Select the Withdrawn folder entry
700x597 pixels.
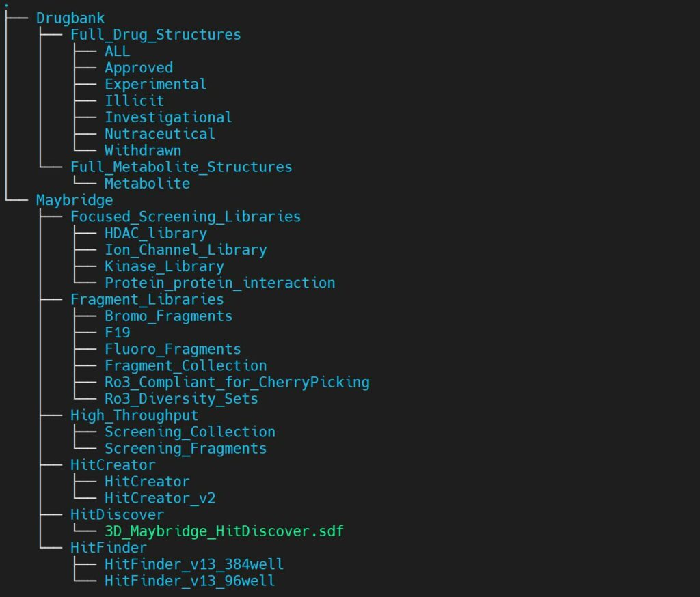(142, 150)
